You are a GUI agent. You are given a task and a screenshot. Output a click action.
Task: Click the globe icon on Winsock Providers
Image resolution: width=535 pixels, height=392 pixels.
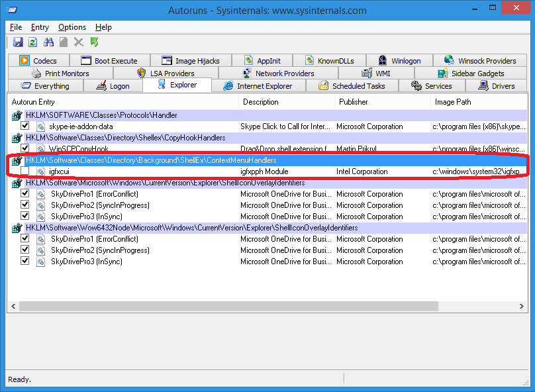click(449, 60)
